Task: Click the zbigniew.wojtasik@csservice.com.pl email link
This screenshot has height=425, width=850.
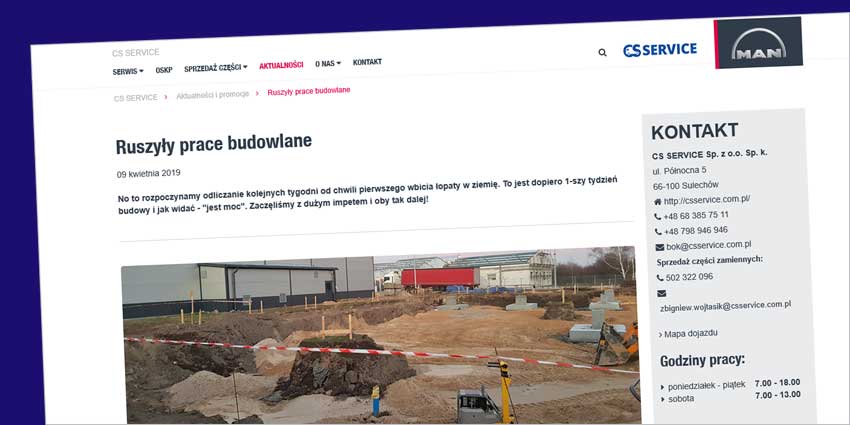Action: [x=725, y=306]
